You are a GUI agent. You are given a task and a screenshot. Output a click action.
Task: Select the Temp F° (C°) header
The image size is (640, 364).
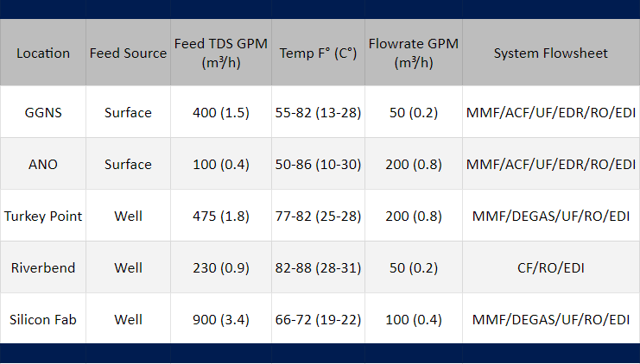(x=318, y=53)
